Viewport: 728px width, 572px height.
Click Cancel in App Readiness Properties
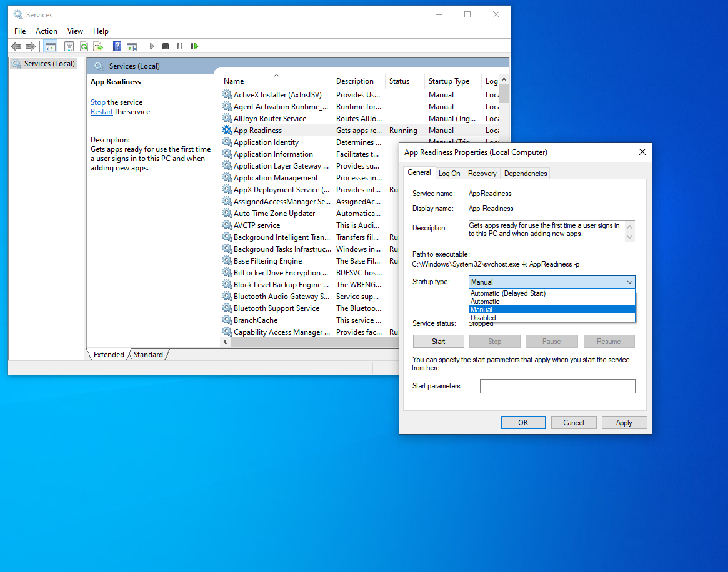click(574, 423)
